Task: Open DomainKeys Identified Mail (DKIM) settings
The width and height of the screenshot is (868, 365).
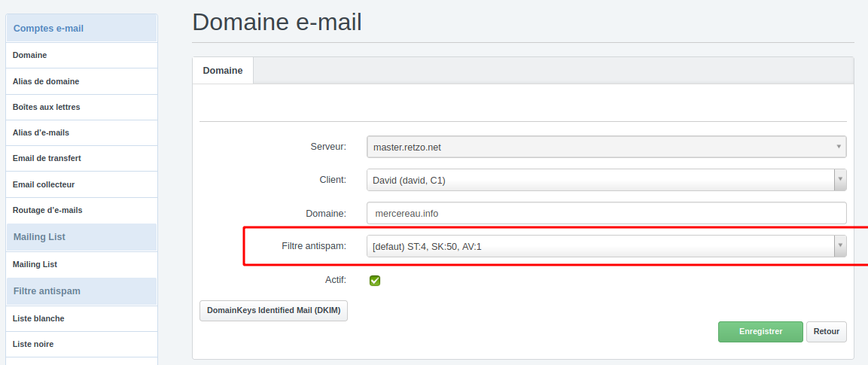Action: click(x=273, y=310)
